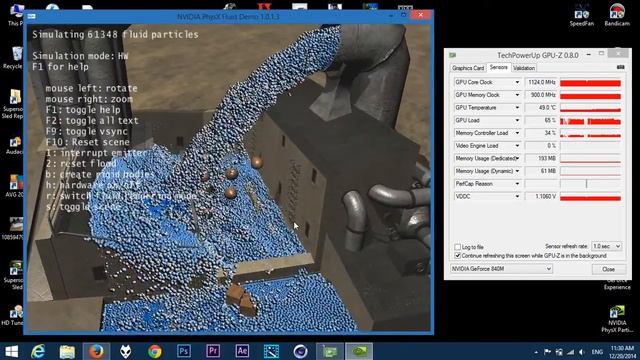This screenshot has height=360, width=640.
Task: Click the 1124.0 MHz core clock value
Action: (x=541, y=82)
